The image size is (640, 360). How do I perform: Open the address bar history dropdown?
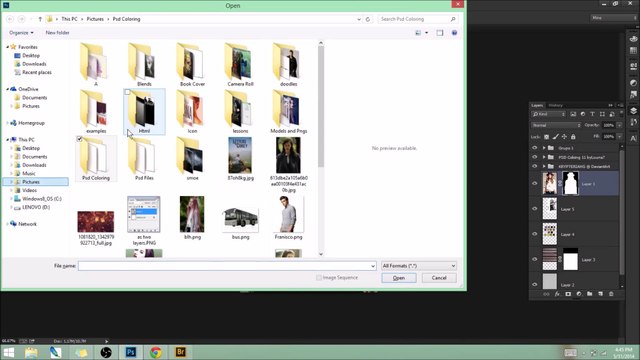(x=359, y=19)
